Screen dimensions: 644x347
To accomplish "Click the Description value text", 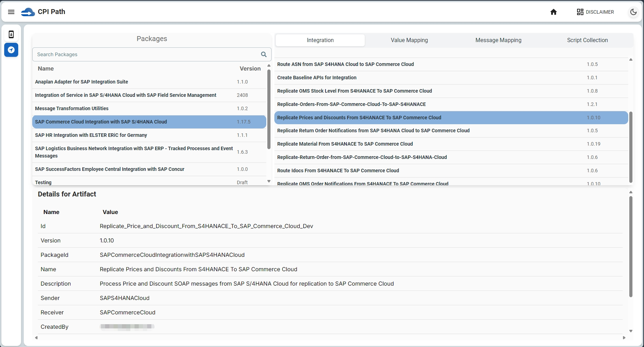I will click(247, 284).
